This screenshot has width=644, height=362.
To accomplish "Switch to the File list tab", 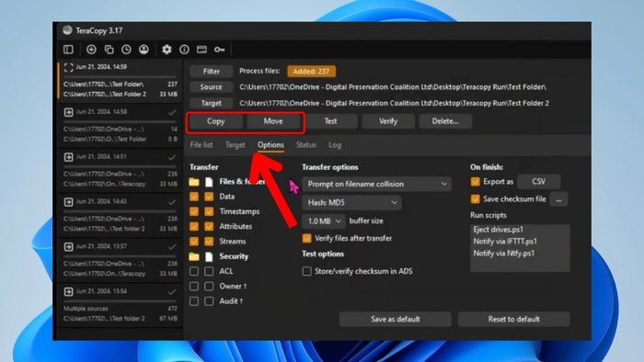I will click(201, 145).
